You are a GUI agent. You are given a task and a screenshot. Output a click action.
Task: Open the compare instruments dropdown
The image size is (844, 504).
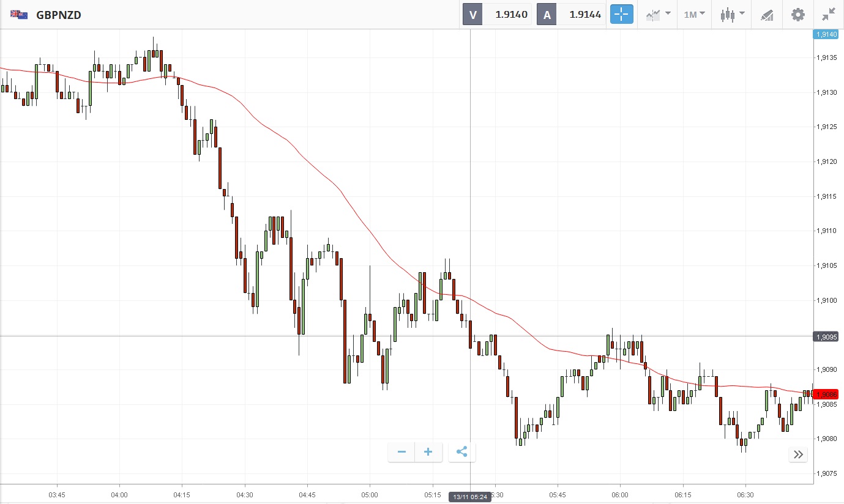(658, 14)
